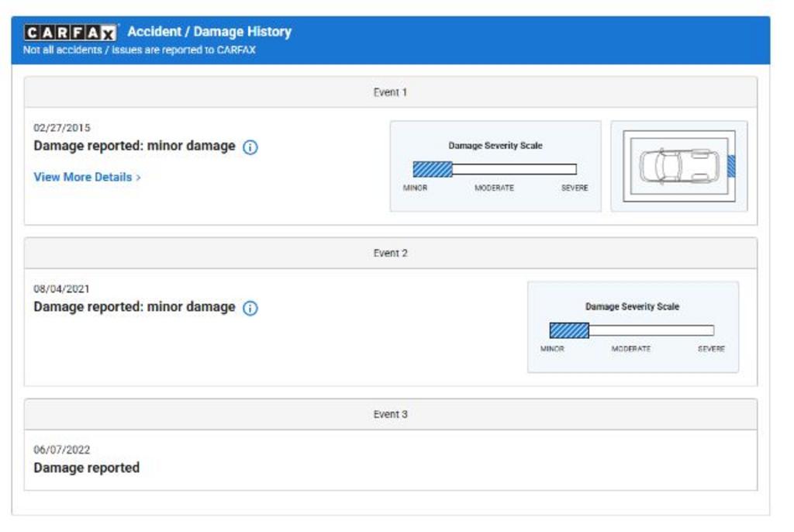Click the Event 1 header bar
The width and height of the screenshot is (794, 532).
tap(390, 92)
